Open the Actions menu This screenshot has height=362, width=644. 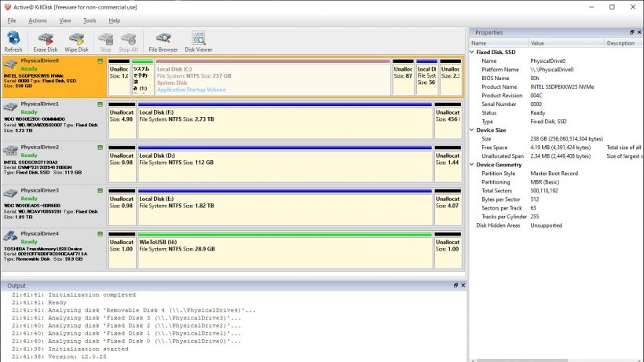click(x=38, y=20)
